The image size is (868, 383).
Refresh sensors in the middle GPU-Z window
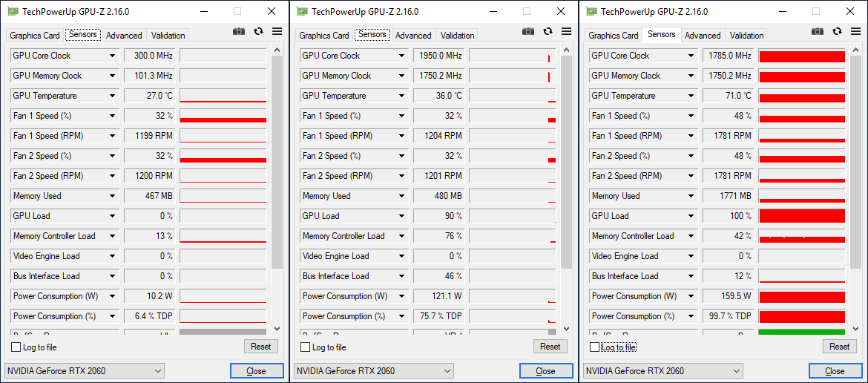coord(548,31)
